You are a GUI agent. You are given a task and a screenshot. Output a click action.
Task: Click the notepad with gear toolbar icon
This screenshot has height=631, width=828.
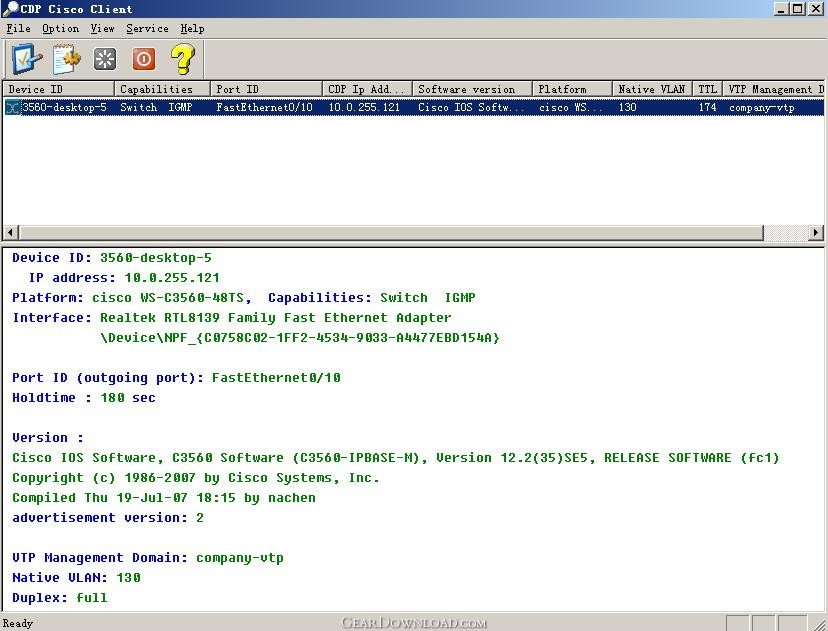point(66,59)
